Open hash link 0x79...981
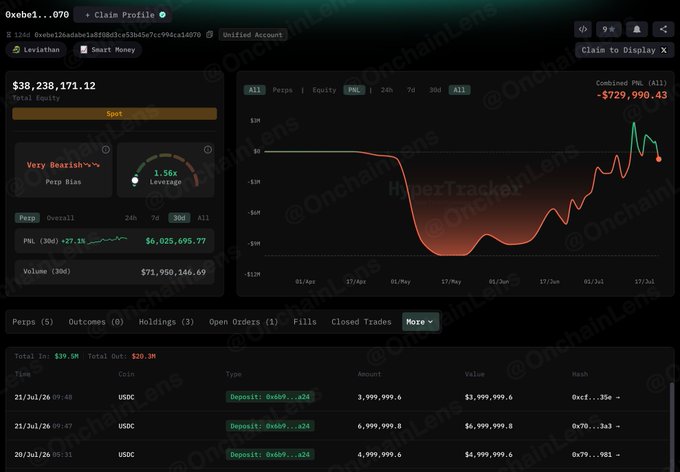The image size is (680, 472). point(595,455)
